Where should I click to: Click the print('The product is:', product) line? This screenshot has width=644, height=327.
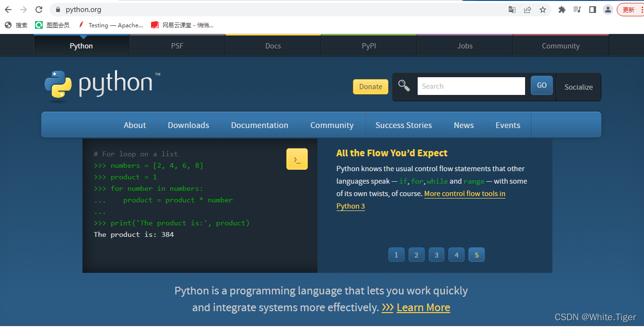(180, 223)
